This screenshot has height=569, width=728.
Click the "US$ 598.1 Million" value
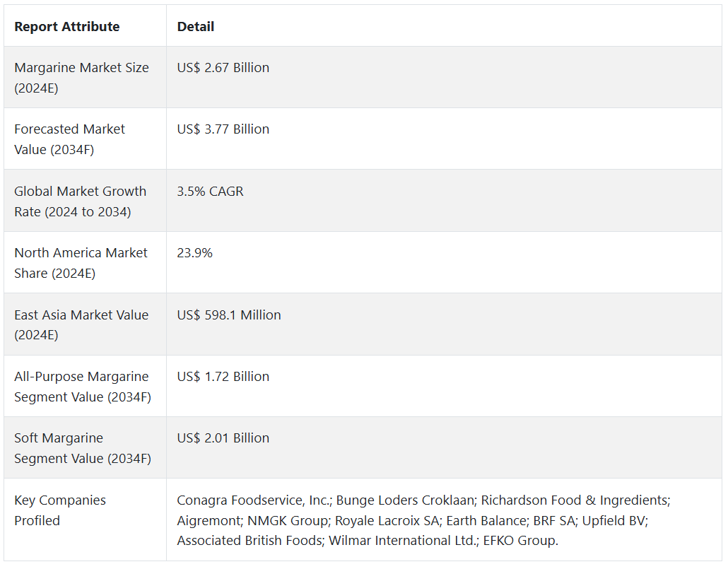[x=229, y=315]
